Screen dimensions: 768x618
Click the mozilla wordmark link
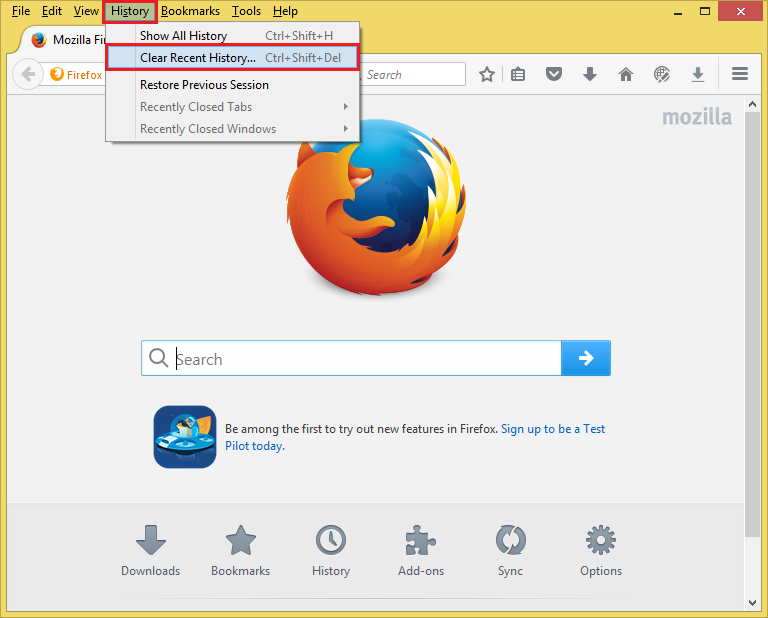click(x=696, y=117)
